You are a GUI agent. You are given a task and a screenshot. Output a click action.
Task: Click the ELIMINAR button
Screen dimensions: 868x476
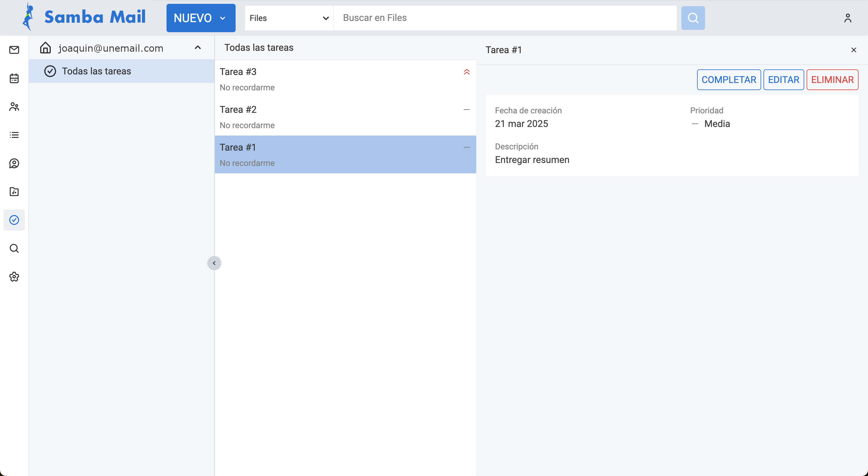coord(832,80)
